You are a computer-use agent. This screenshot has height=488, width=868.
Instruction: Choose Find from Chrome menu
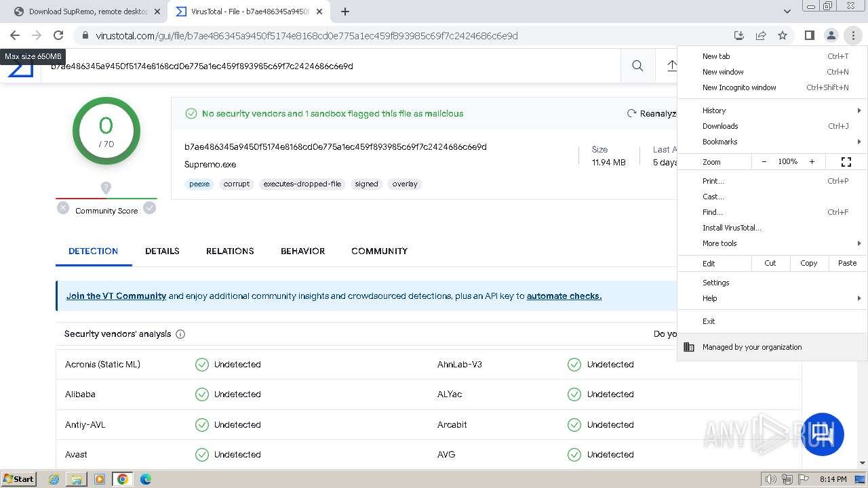coord(772,212)
